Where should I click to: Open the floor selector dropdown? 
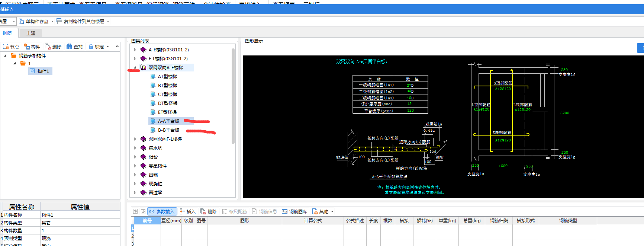(x=14, y=22)
